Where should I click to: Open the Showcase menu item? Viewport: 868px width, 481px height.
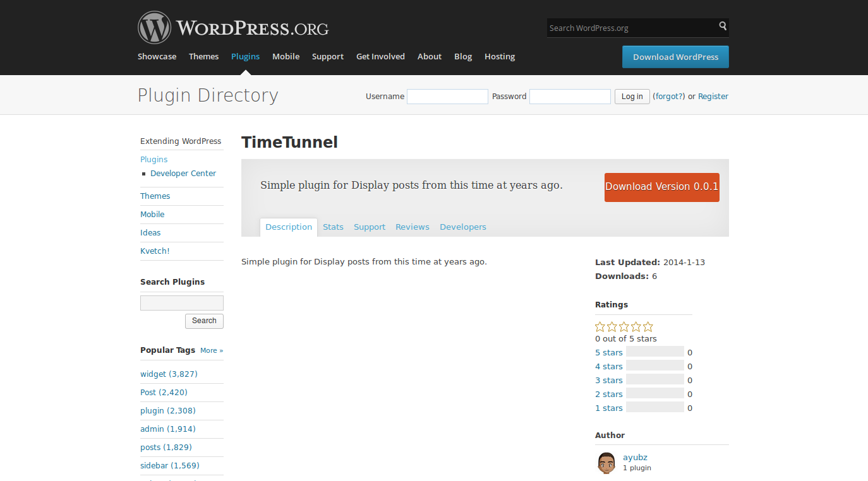[x=157, y=56]
